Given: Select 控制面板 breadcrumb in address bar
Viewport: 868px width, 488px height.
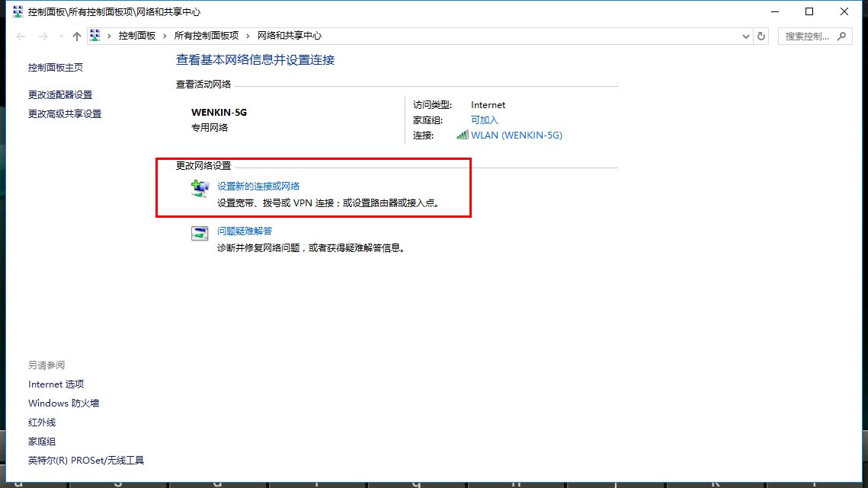Looking at the screenshot, I should (136, 36).
